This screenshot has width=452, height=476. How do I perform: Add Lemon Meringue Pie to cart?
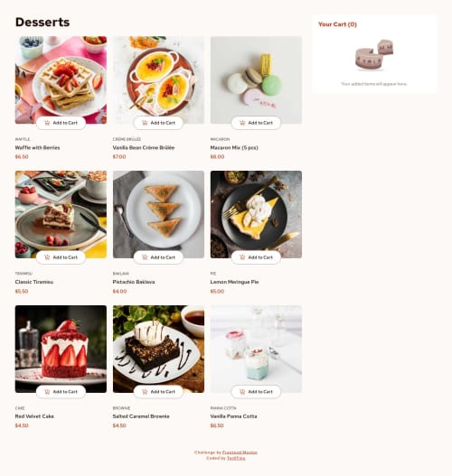tap(256, 257)
